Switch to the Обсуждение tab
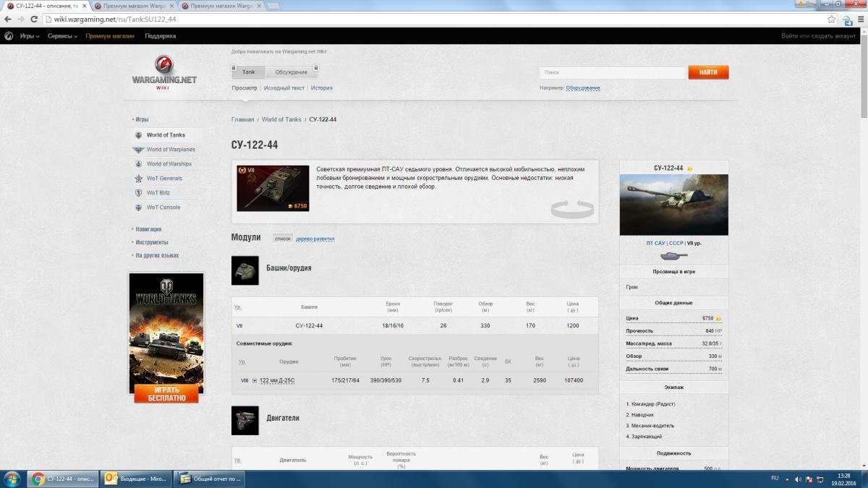This screenshot has width=868, height=488. (291, 72)
